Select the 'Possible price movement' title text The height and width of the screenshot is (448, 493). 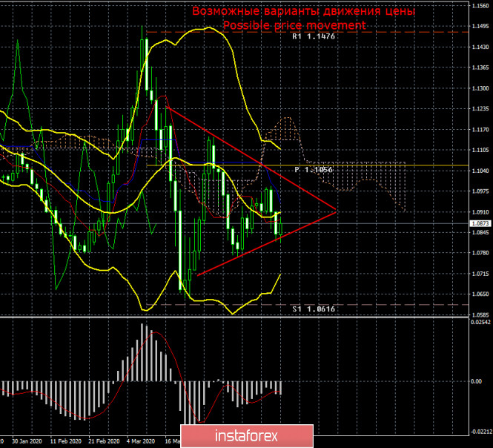point(294,25)
